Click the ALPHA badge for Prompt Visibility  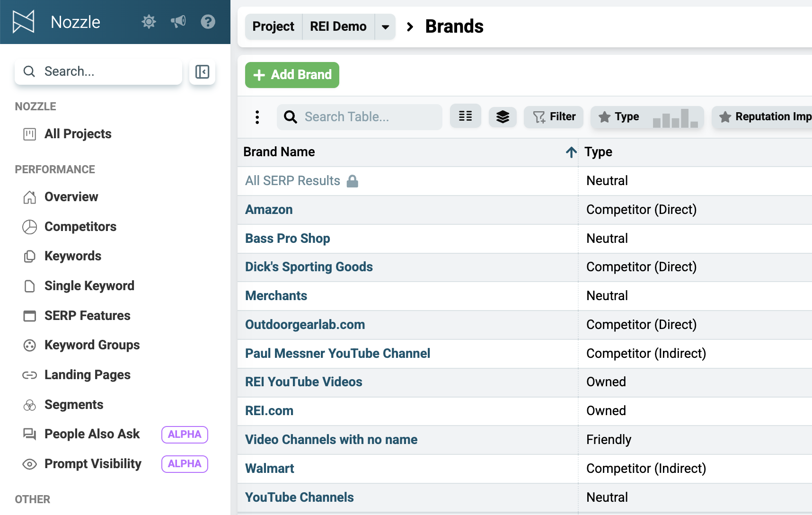pos(185,464)
